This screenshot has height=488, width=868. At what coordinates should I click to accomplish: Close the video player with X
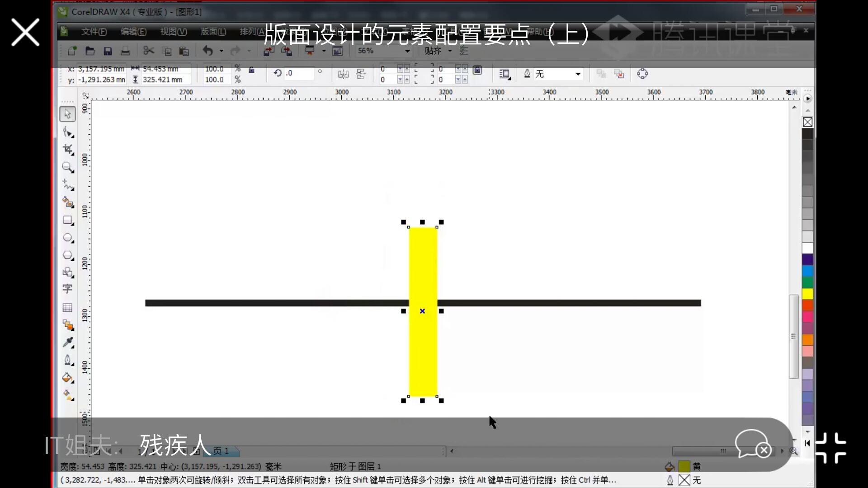(x=25, y=33)
